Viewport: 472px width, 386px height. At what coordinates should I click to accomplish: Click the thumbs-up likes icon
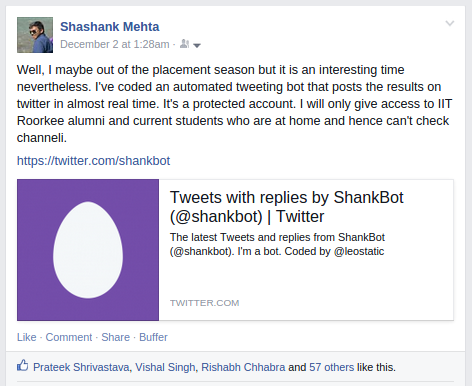(23, 366)
